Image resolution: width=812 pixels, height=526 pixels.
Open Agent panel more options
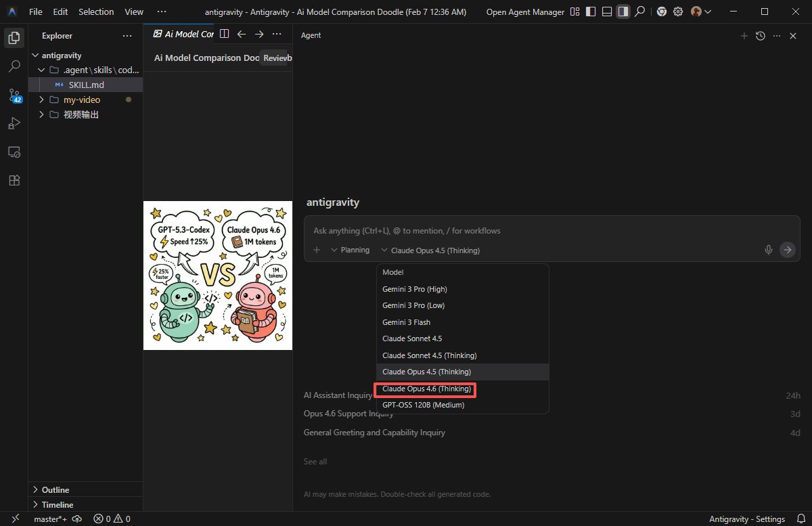coord(777,36)
